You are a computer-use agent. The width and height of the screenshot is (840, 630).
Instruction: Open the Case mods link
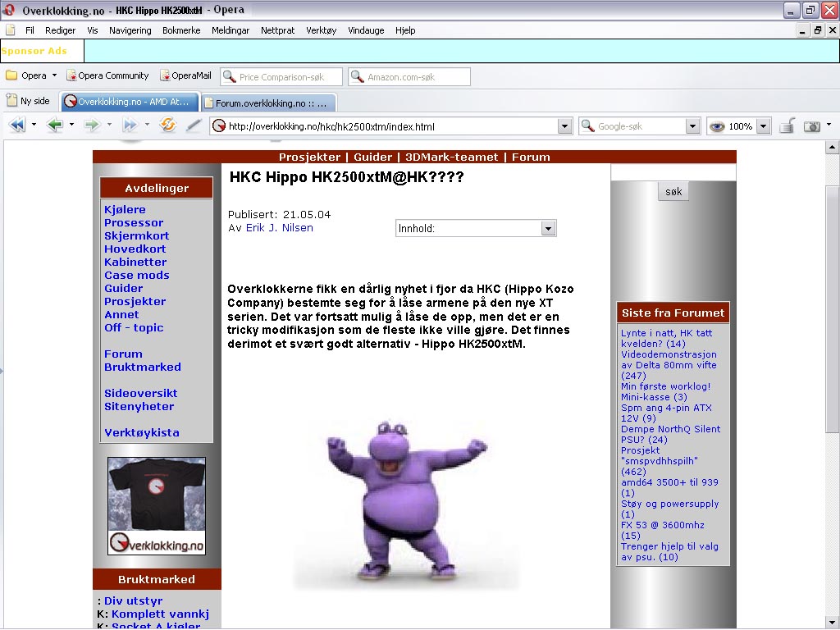(x=137, y=275)
